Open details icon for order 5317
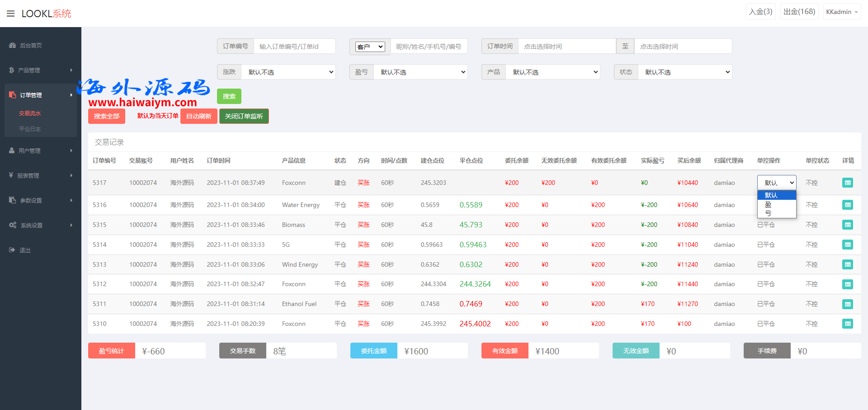This screenshot has height=410, width=868. 848,183
